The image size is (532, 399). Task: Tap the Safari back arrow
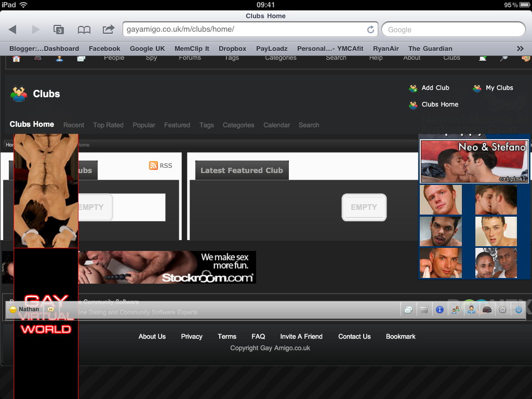[x=12, y=30]
